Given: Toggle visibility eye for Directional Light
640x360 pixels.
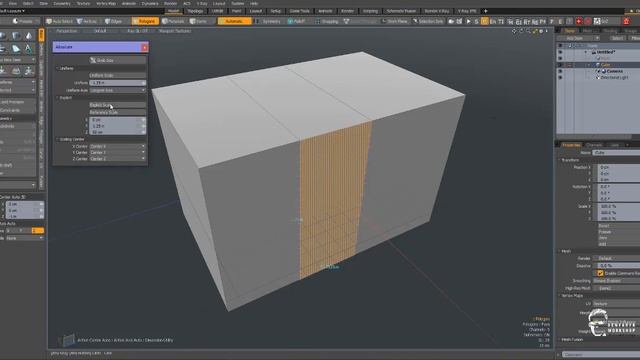Looking at the screenshot, I should point(560,77).
